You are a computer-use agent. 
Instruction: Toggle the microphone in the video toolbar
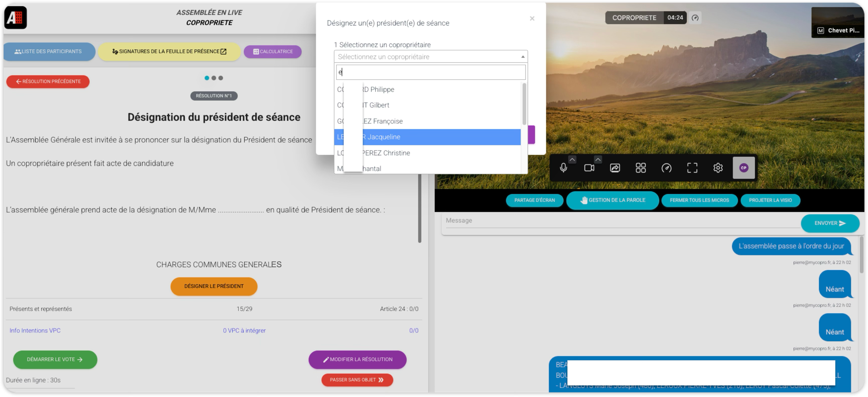pyautogui.click(x=563, y=168)
